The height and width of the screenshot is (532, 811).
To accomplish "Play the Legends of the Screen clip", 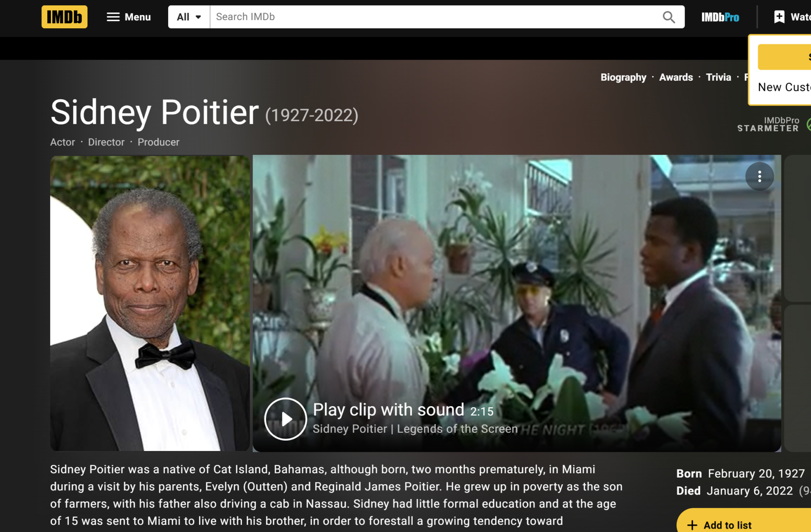I will [285, 419].
